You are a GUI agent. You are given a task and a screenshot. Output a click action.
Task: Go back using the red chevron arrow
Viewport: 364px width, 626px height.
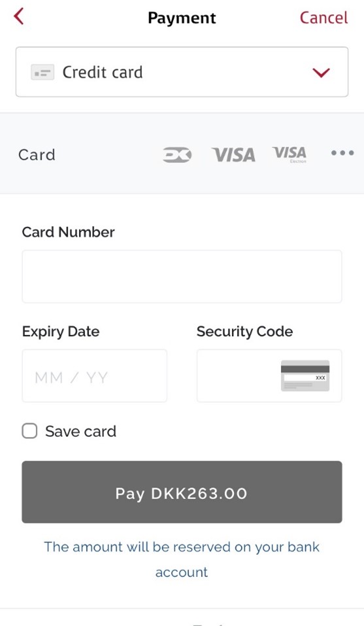pyautogui.click(x=19, y=17)
